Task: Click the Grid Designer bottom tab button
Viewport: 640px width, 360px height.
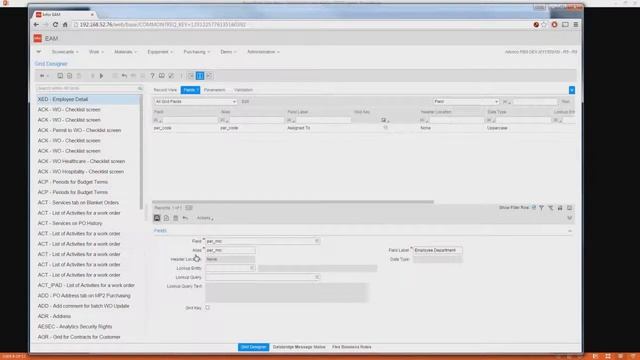Action: point(253,347)
